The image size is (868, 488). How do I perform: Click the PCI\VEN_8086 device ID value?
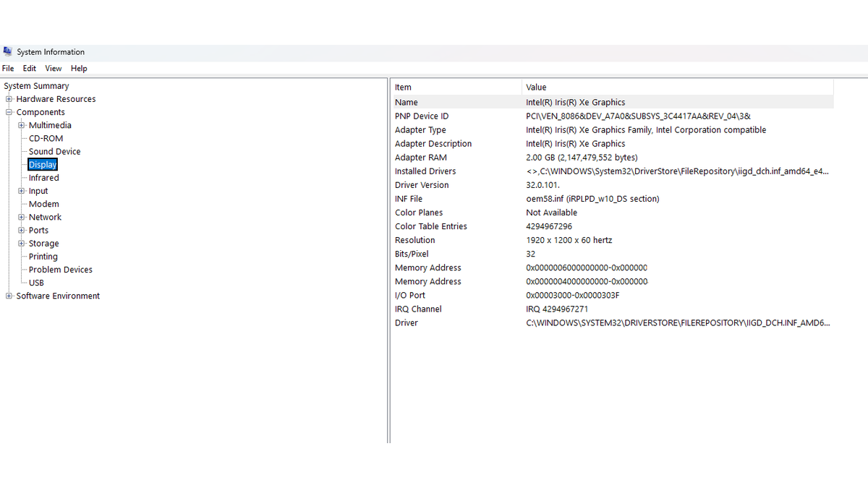coord(638,116)
